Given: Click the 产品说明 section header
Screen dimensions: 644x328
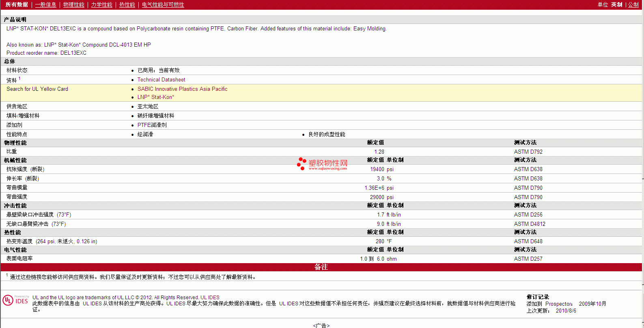Looking at the screenshot, I should 15,19.
